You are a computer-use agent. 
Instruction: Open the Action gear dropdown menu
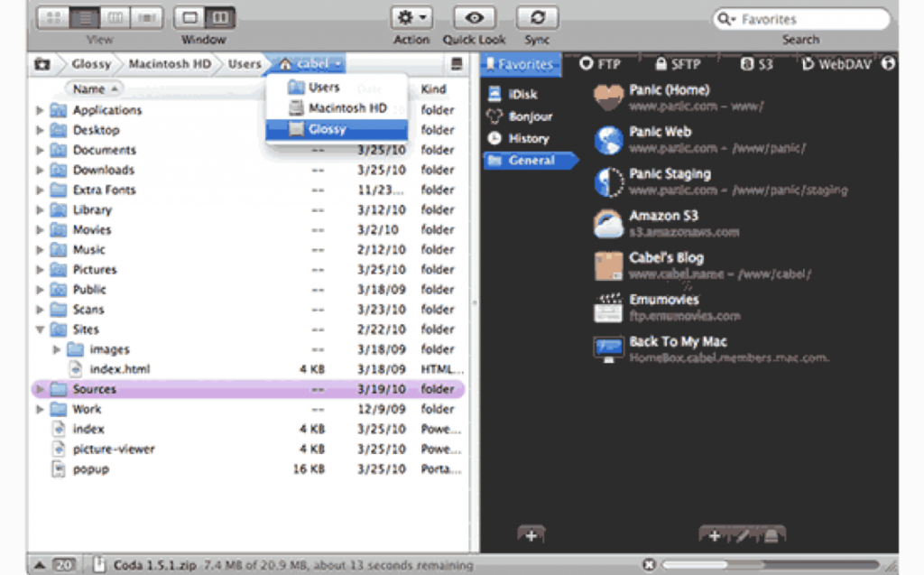pos(411,18)
